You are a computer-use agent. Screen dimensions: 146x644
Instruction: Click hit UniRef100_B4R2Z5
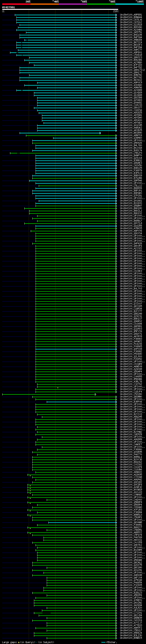[x=131, y=168]
